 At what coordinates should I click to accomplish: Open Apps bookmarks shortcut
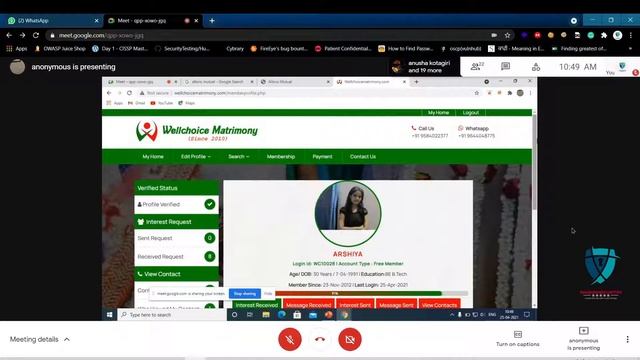click(17, 49)
